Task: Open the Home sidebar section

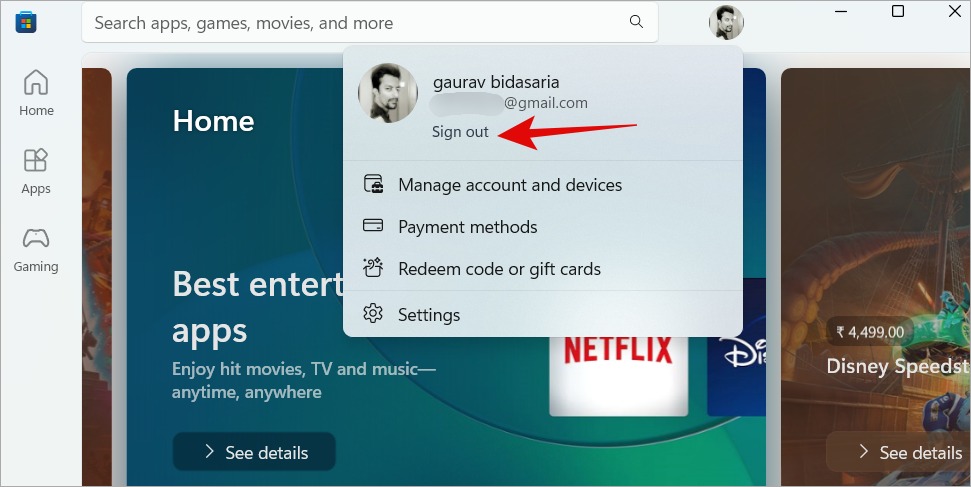Action: coord(36,93)
